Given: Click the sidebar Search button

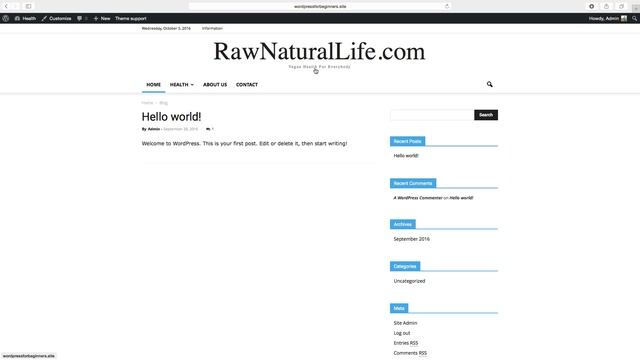Looking at the screenshot, I should [x=486, y=115].
